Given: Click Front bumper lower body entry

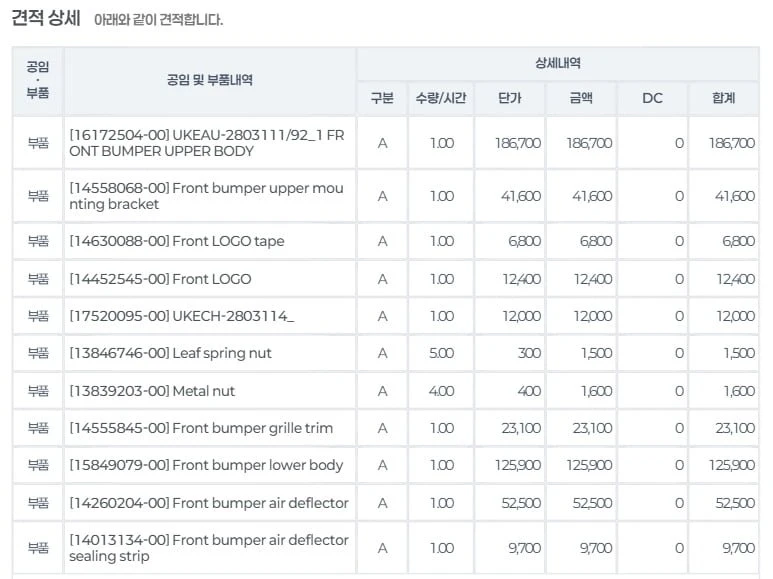Looking at the screenshot, I should [206, 465].
